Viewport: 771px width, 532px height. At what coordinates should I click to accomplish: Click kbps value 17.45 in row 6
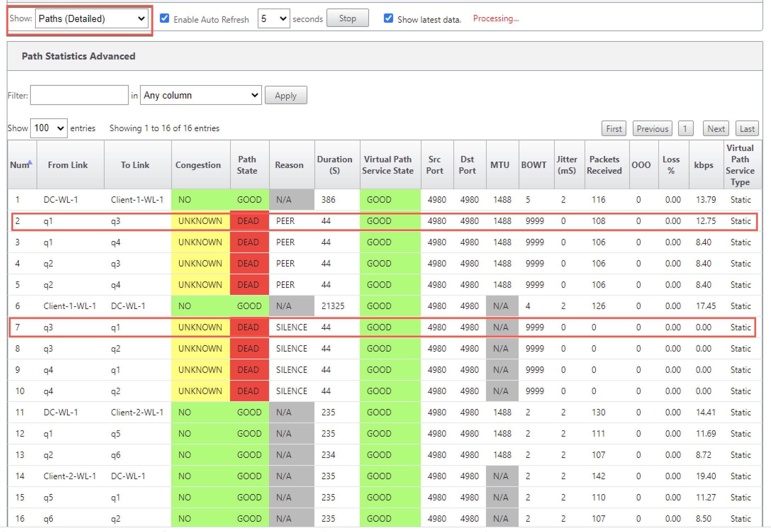click(706, 306)
